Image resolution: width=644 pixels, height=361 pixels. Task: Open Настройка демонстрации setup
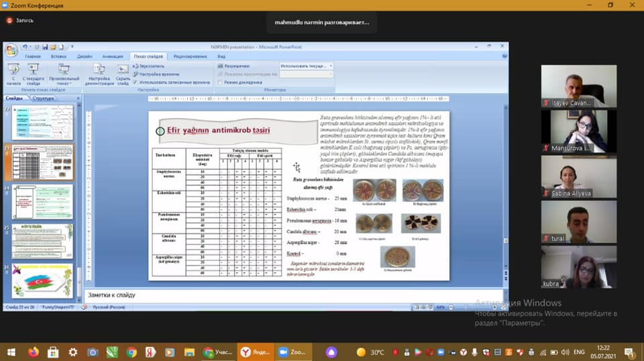[x=99, y=74]
